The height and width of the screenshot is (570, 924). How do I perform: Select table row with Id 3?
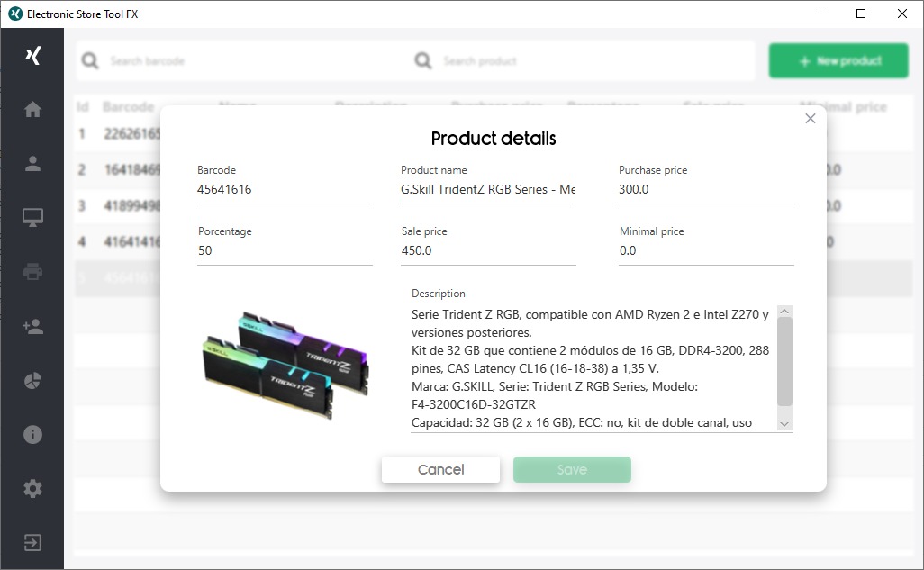pos(118,205)
